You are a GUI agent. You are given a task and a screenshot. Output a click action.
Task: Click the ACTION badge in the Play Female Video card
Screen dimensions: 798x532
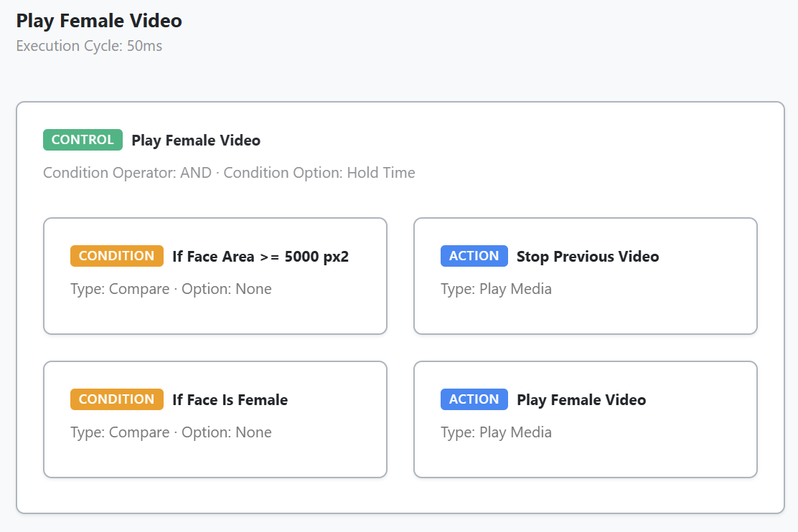pyautogui.click(x=474, y=399)
